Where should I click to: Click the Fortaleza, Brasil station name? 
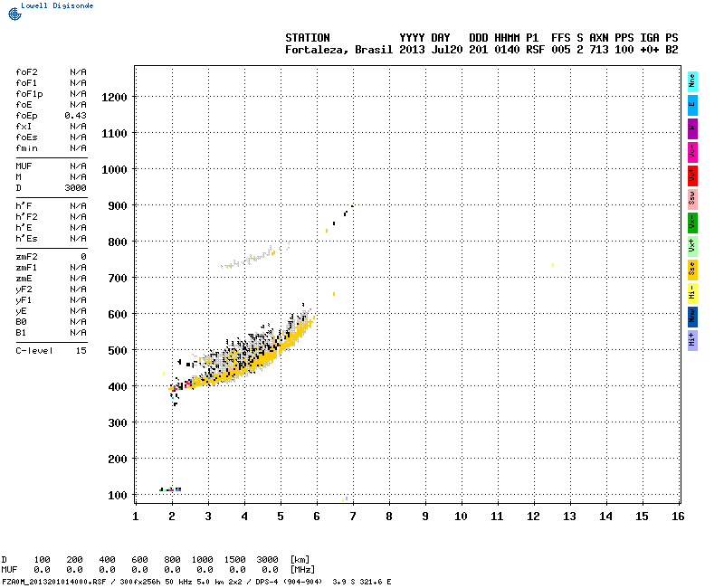pyautogui.click(x=339, y=50)
